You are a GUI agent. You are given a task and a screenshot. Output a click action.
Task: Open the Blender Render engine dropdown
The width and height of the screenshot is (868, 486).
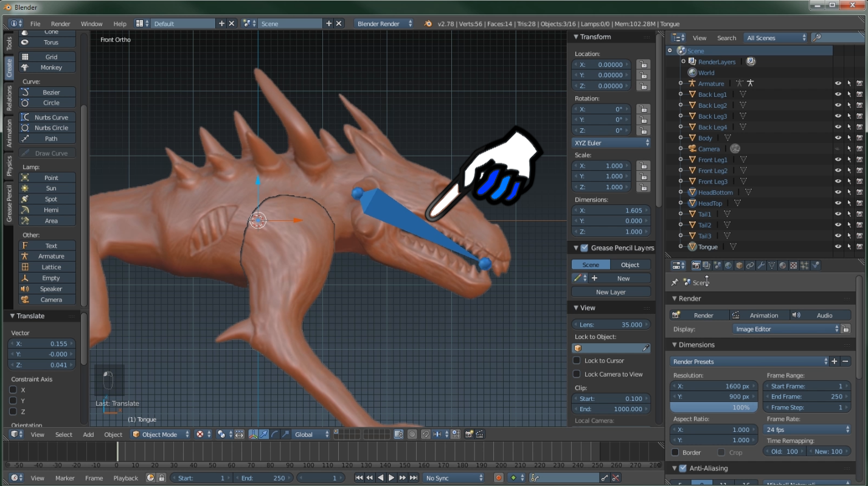point(384,24)
